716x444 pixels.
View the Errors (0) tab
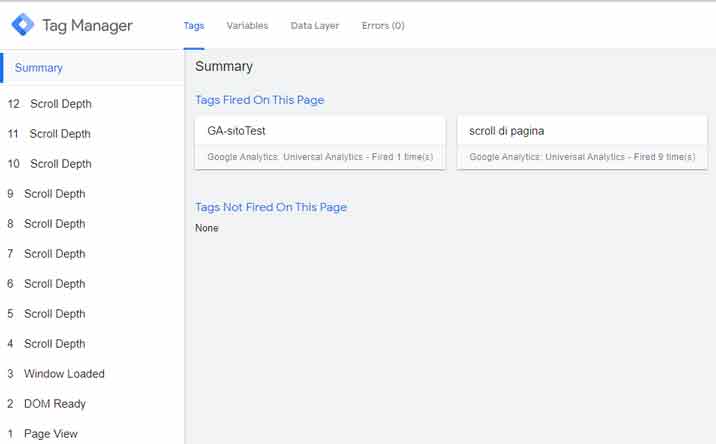pyautogui.click(x=383, y=26)
